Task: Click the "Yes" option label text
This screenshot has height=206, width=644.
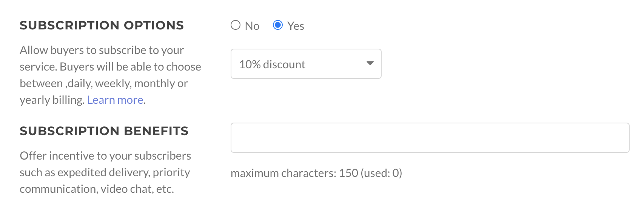Action: (296, 26)
